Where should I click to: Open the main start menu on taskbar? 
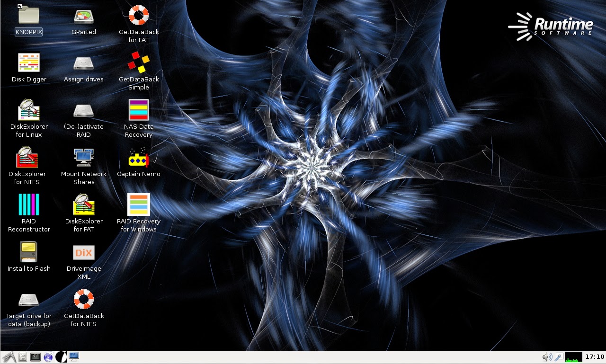[x=9, y=357]
